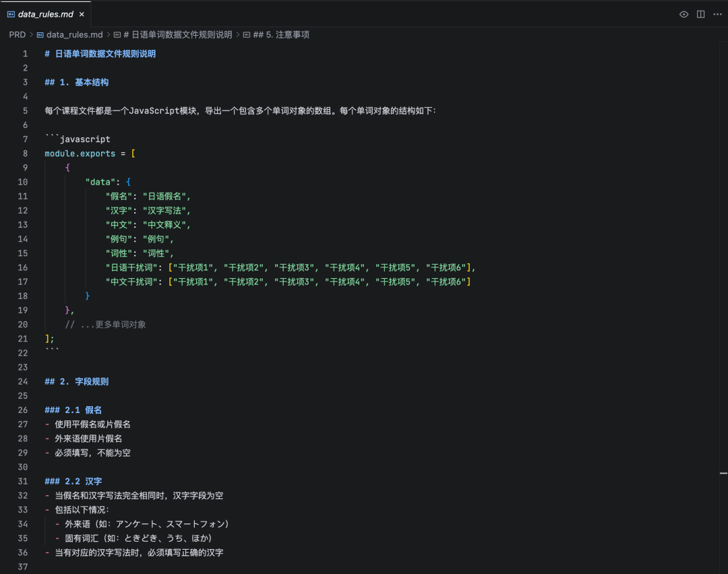Click the "中文干扰词" key on line 17
728x574 pixels.
[x=131, y=282]
